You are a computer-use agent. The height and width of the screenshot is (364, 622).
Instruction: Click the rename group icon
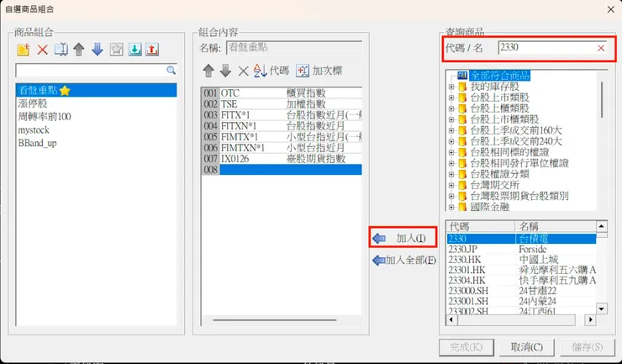[61, 50]
